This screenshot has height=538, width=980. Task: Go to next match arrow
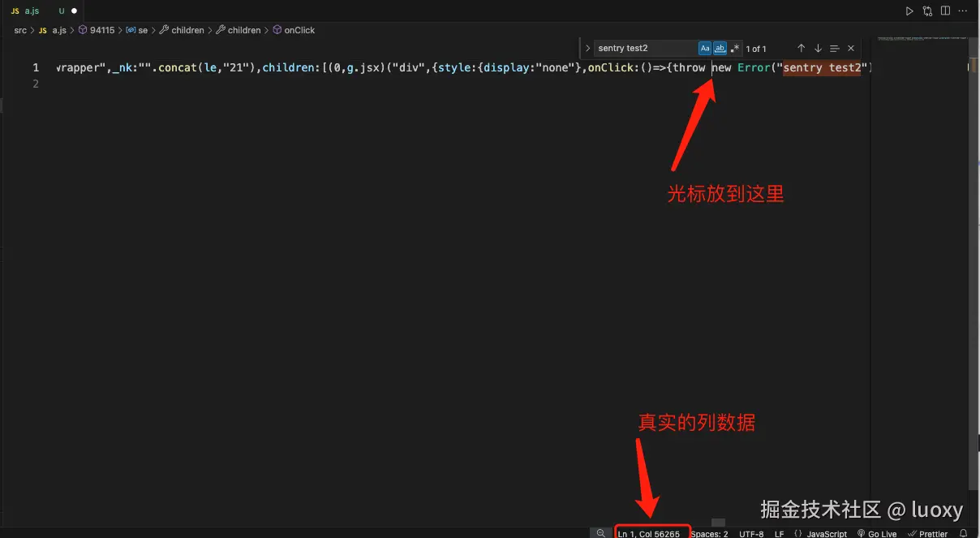(818, 49)
